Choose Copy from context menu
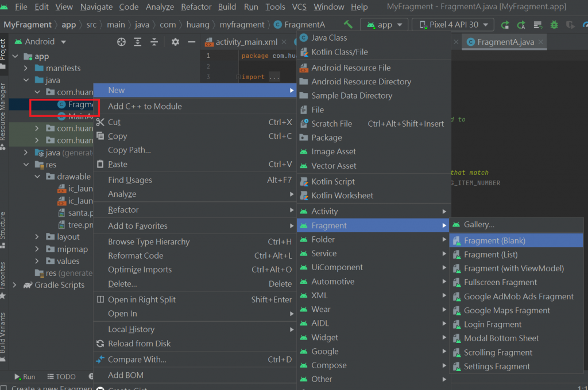The image size is (588, 390). click(x=195, y=136)
